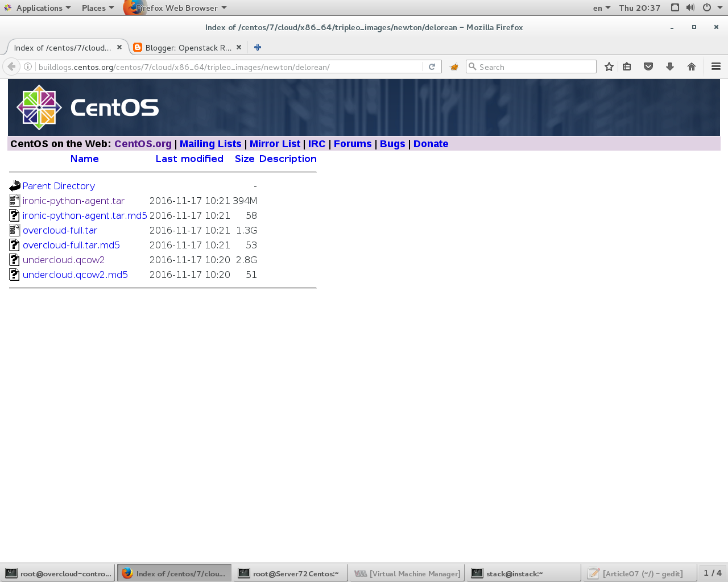Open the en keyboard layout dropdown
Viewport: 728px width, 582px height.
pyautogui.click(x=602, y=8)
